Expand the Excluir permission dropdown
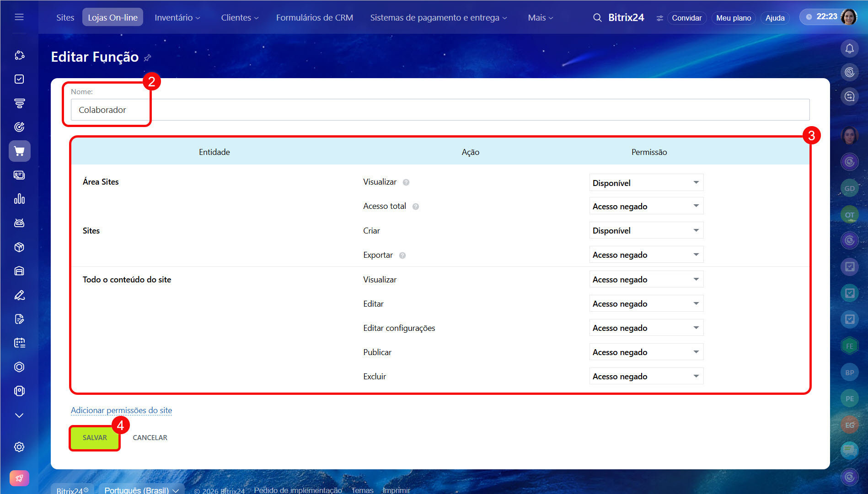The height and width of the screenshot is (494, 868). (x=646, y=377)
